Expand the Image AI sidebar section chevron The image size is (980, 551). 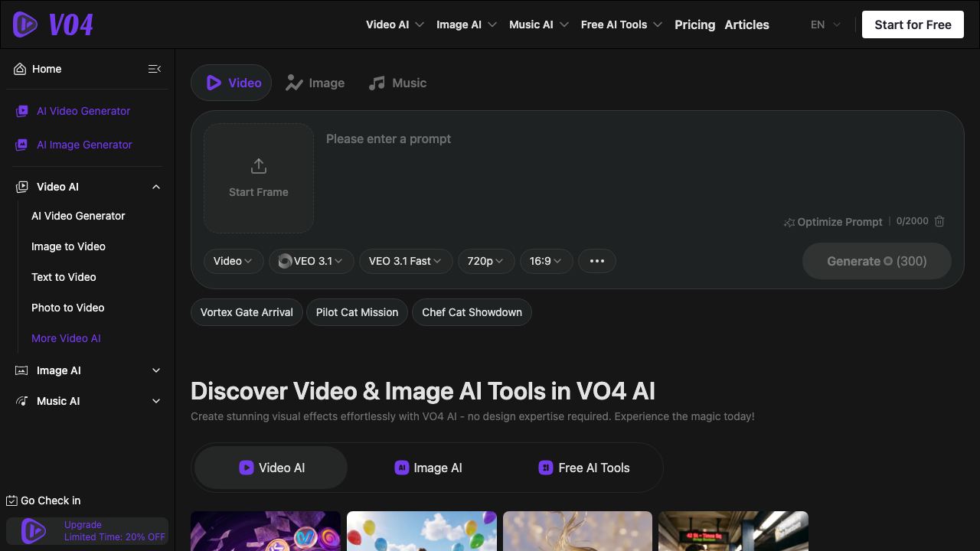click(x=156, y=370)
